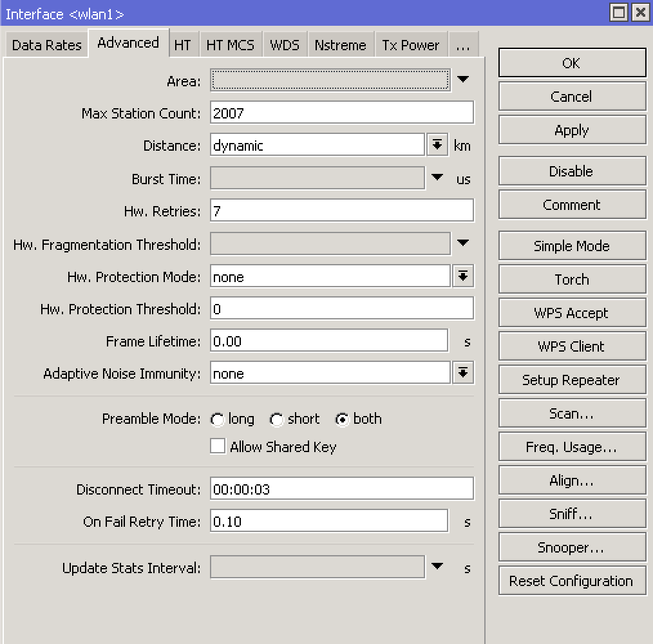This screenshot has height=644, width=653.
Task: Maximize the Interface wlan1 window
Action: [619, 12]
